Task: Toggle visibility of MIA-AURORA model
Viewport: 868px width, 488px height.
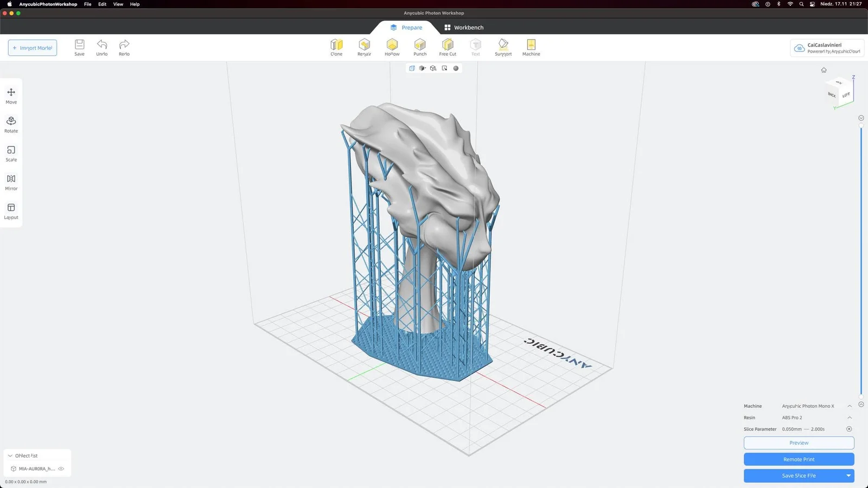Action: point(61,468)
